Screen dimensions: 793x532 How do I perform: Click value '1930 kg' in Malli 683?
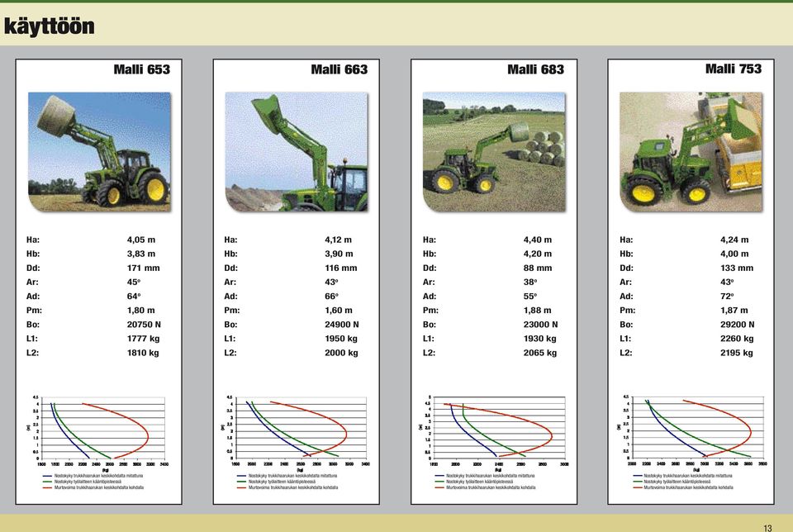(x=540, y=339)
